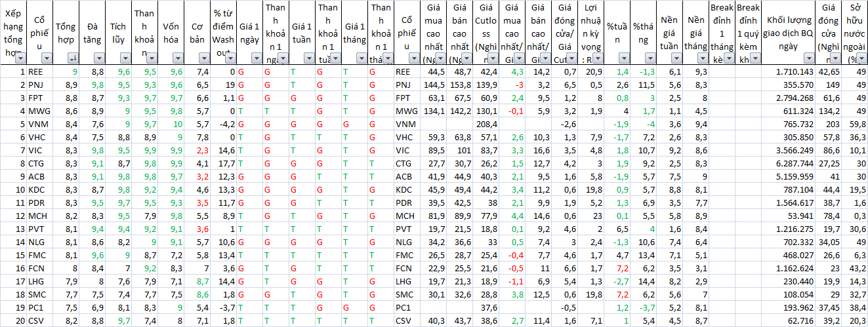Click the cell showing 193.962

click(788, 307)
